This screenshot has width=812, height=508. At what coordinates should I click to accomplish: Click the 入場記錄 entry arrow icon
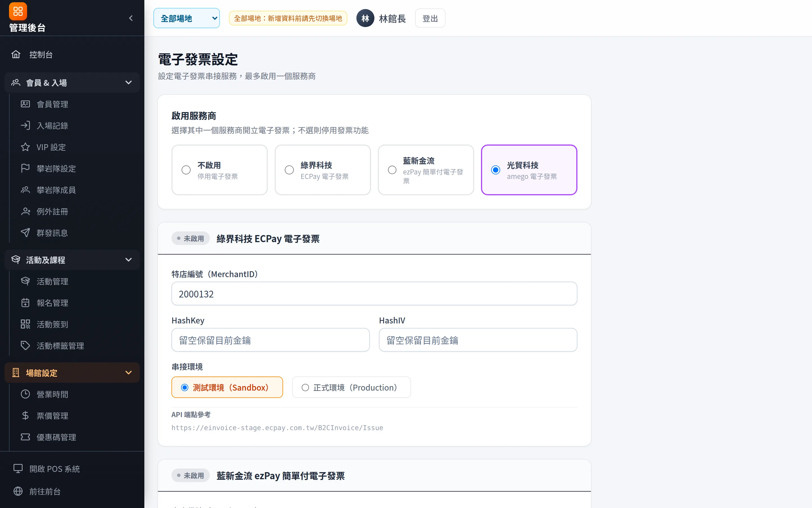25,126
